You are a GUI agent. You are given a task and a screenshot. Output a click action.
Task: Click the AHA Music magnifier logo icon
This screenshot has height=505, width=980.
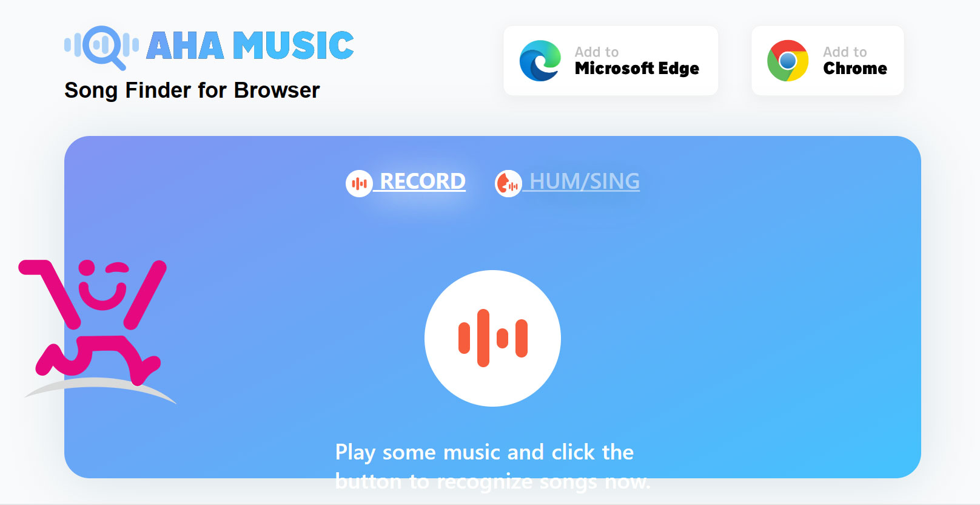coord(101,47)
